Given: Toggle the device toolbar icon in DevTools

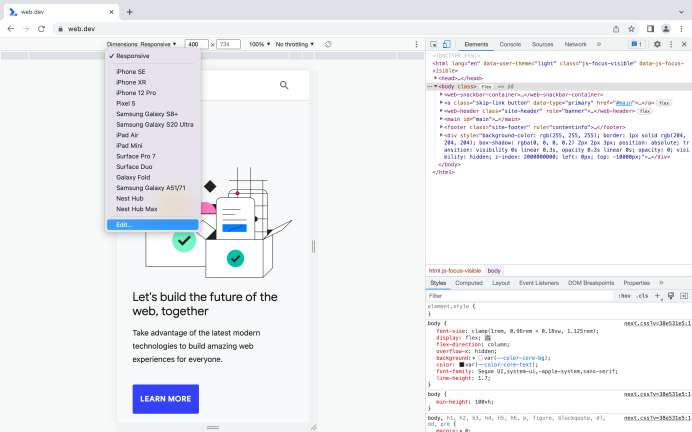Looking at the screenshot, I should coord(446,44).
